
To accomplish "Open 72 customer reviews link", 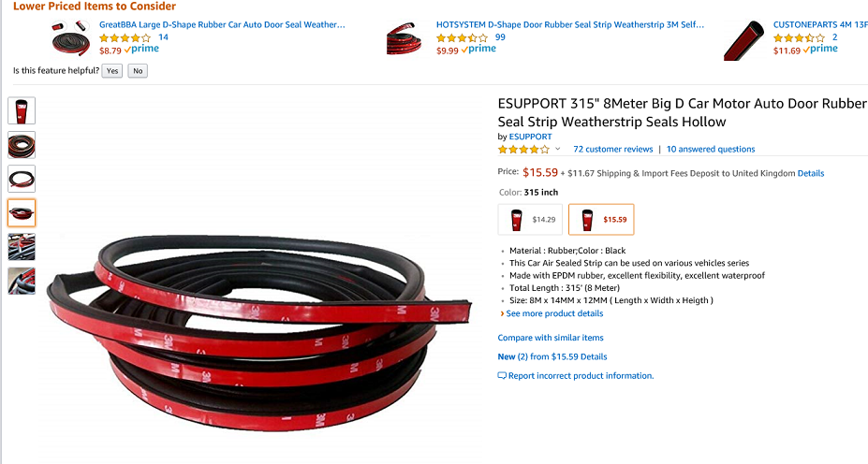I will pos(612,150).
